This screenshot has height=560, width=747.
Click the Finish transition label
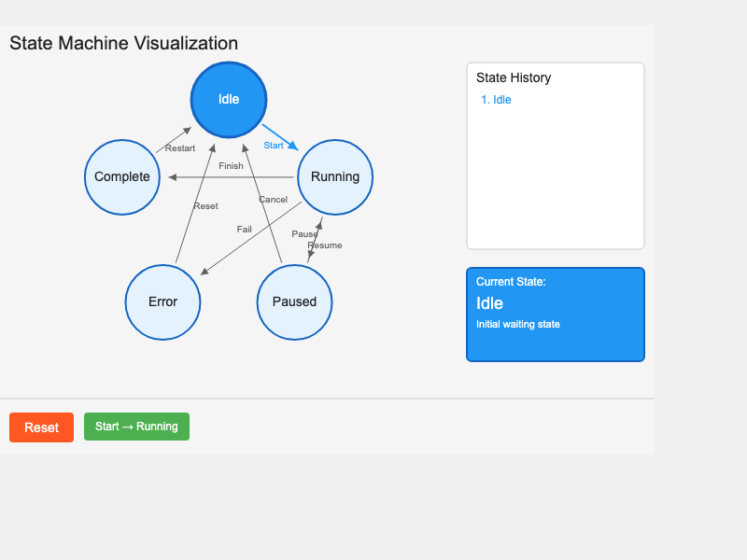pos(231,166)
